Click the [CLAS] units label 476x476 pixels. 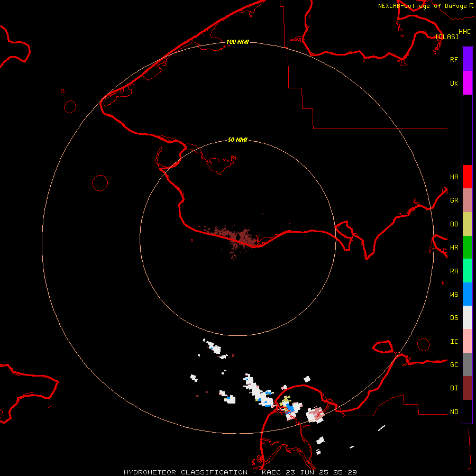(447, 36)
